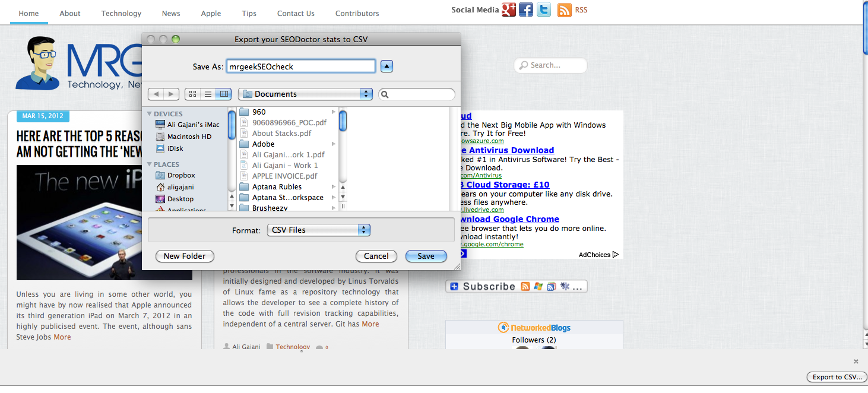The height and width of the screenshot is (393, 868).
Task: Click the sidebar scroll down arrow
Action: click(232, 207)
